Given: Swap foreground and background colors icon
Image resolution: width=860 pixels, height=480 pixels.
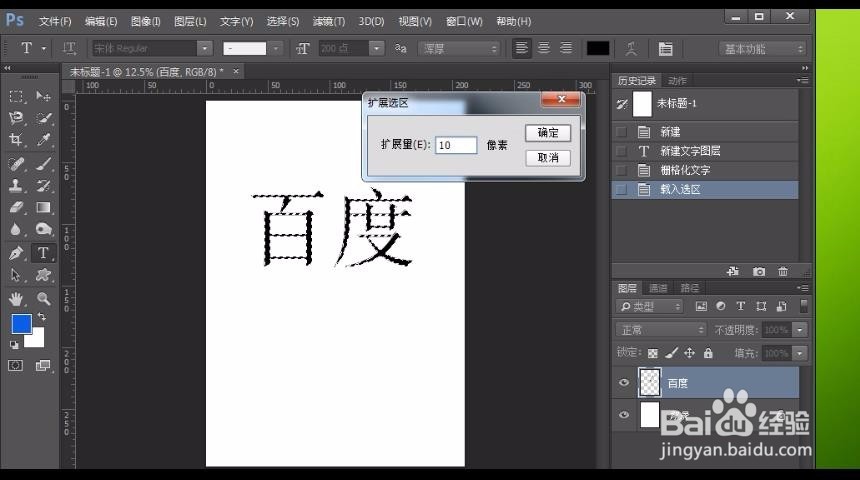Looking at the screenshot, I should [x=42, y=317].
